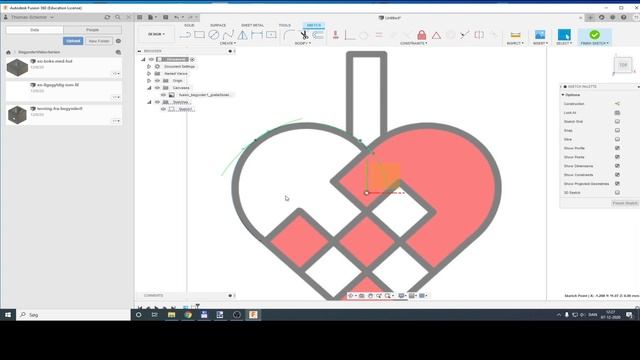This screenshot has width=640, height=360.
Task: Select the Rectangle sketch tool
Action: coord(199,35)
